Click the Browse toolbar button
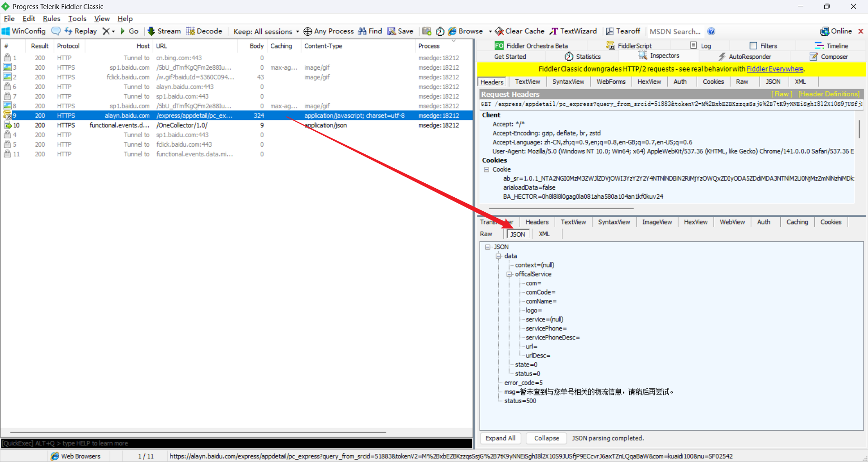Image resolution: width=868 pixels, height=462 pixels. tap(466, 31)
